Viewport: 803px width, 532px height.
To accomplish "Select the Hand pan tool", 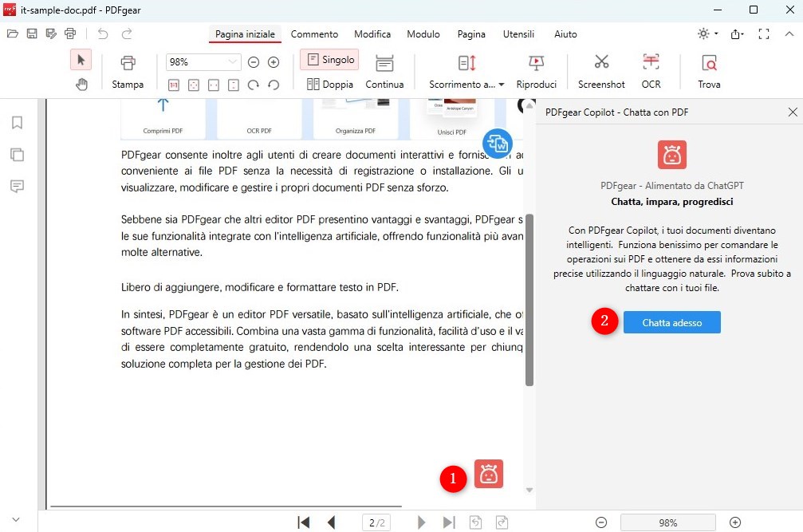I will [81, 83].
